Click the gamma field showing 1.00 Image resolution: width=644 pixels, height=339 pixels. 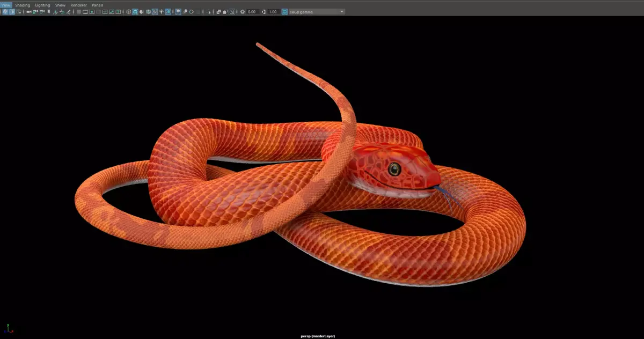[273, 12]
